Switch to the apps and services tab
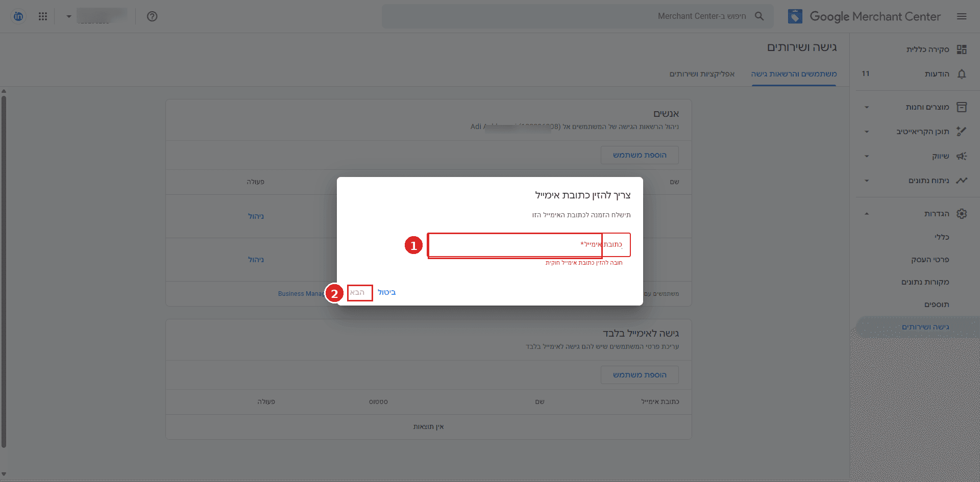This screenshot has width=980, height=482. [702, 74]
